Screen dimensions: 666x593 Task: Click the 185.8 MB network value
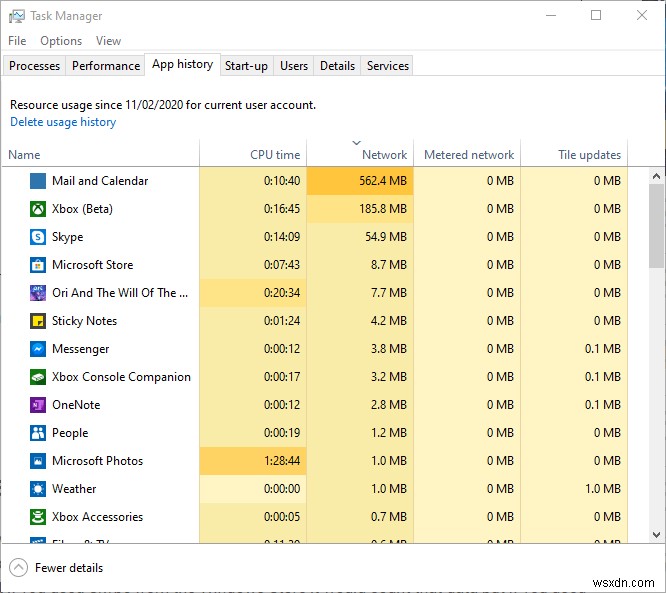click(383, 209)
